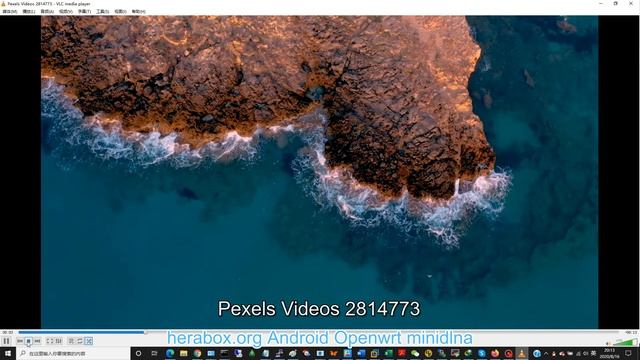The width and height of the screenshot is (640, 360).
Task: Open the 帮助(H) Help menu
Action: (x=138, y=11)
